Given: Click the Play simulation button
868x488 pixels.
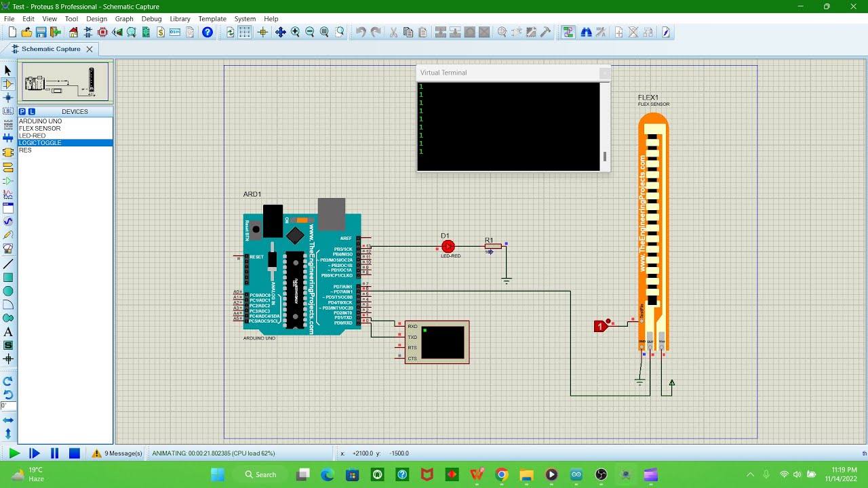Looking at the screenshot, I should [x=14, y=453].
